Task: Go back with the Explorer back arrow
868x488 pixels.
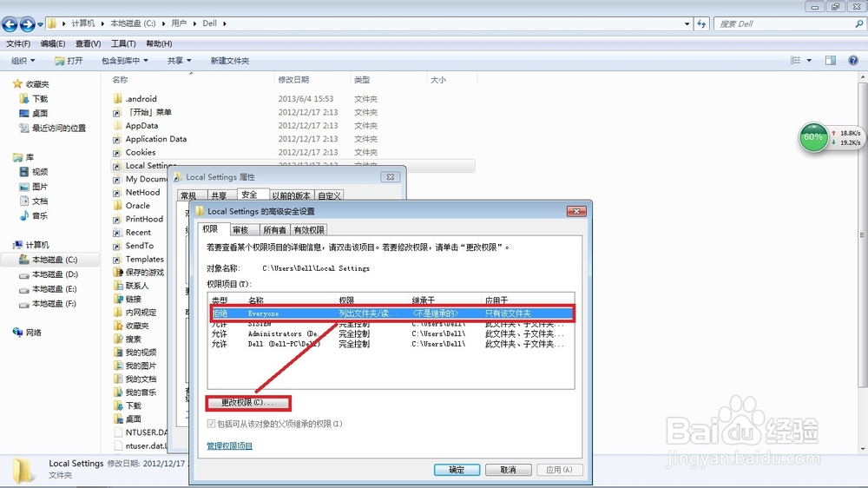Action: coord(10,23)
